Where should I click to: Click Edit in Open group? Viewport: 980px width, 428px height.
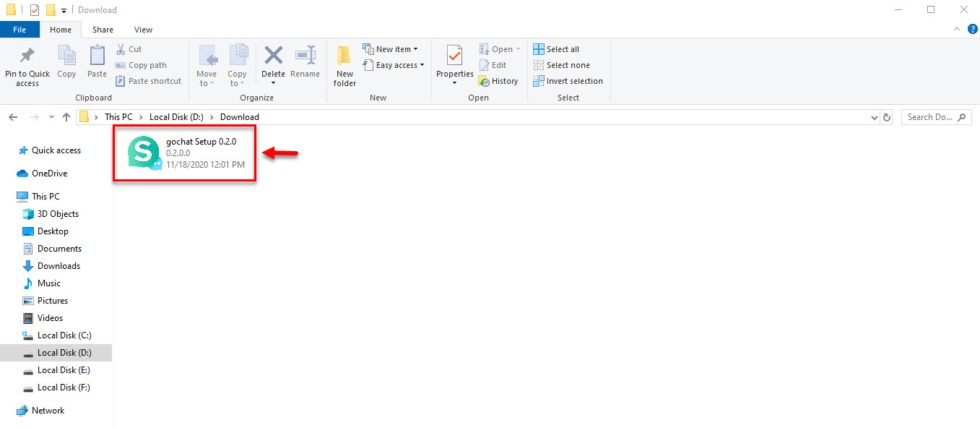[493, 65]
